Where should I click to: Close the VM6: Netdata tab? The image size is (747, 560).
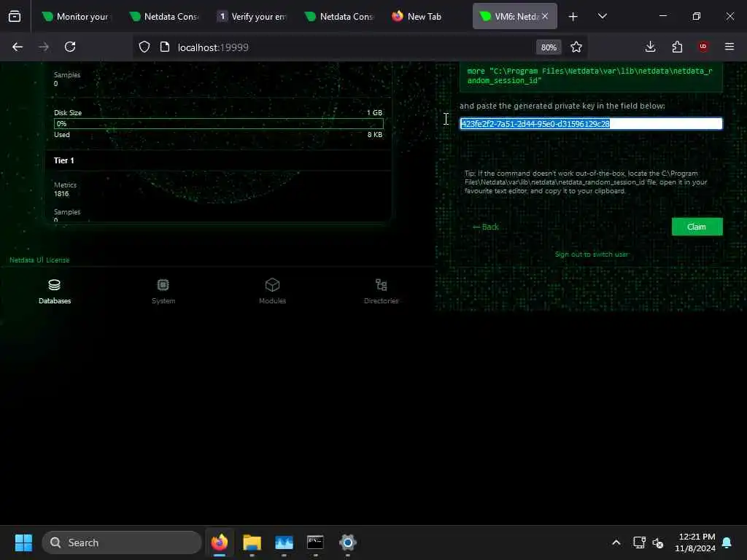[x=545, y=17]
